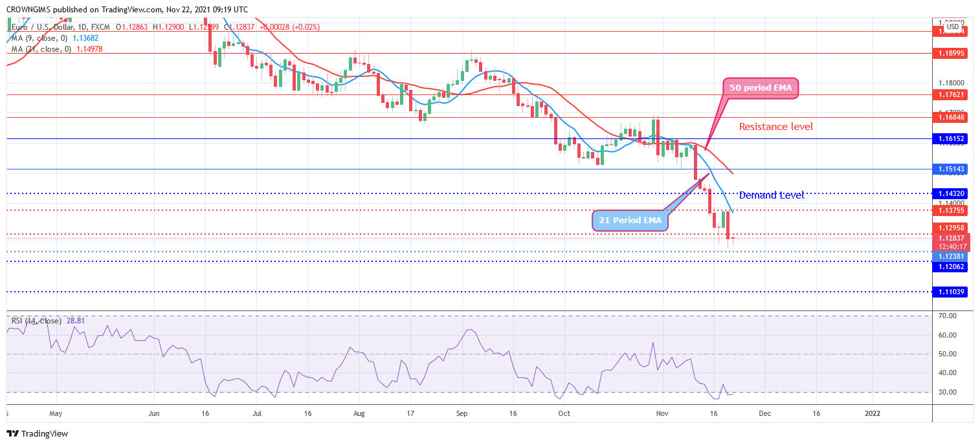Image resolution: width=980 pixels, height=445 pixels.
Task: Click the 30.00 RSI scale label
Action: point(946,392)
